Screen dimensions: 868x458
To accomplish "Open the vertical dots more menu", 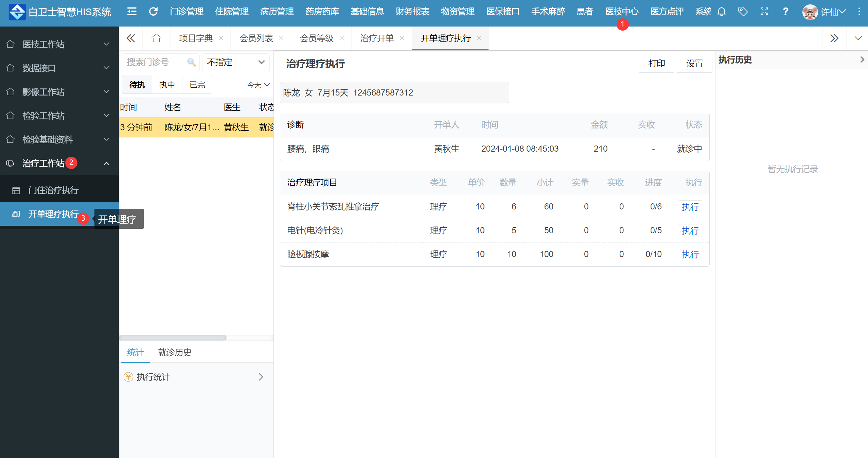I will coord(859,12).
